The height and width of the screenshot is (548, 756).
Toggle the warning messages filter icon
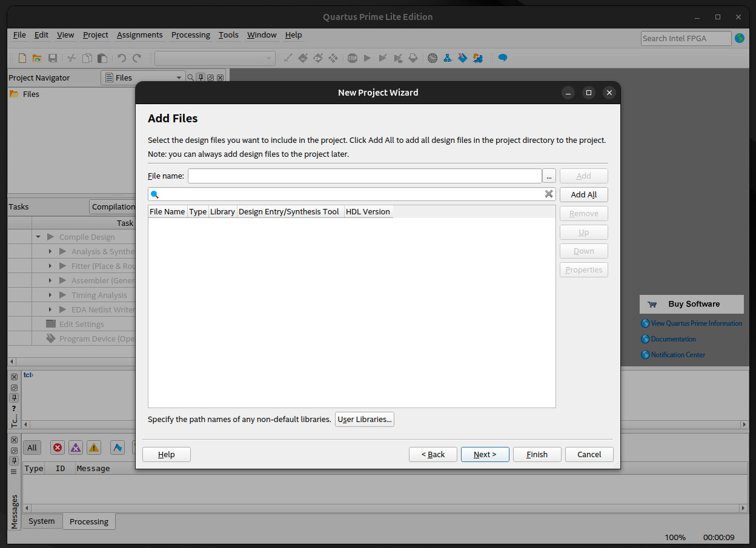pyautogui.click(x=94, y=447)
